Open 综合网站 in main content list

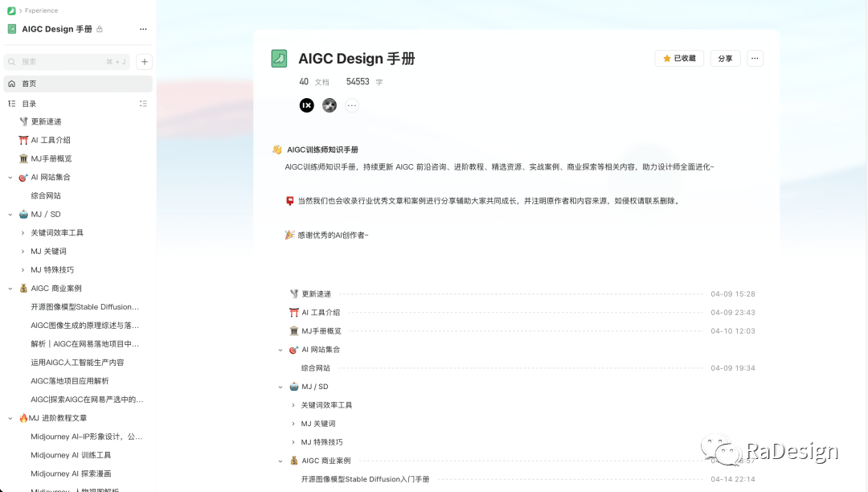(x=316, y=368)
